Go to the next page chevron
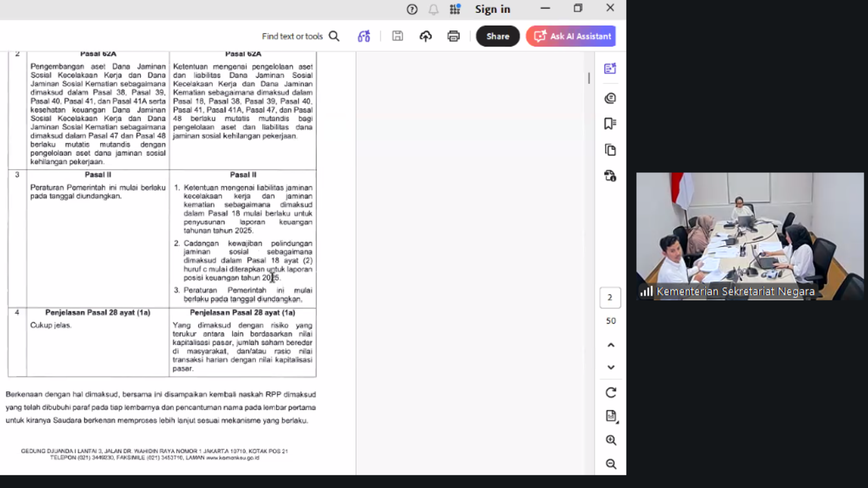This screenshot has height=488, width=868. click(611, 367)
